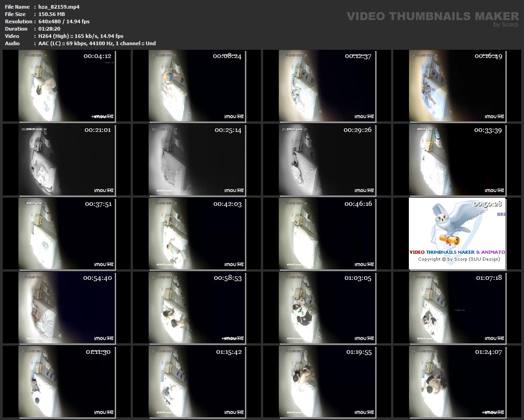Open the thumbnail stamped 00:58:53

[x=197, y=308]
